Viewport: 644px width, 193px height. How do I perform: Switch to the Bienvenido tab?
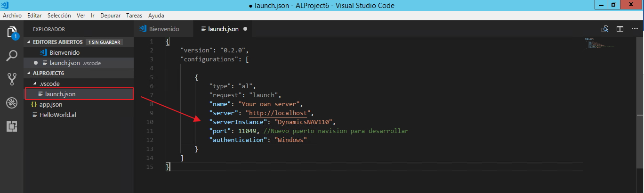[163, 29]
